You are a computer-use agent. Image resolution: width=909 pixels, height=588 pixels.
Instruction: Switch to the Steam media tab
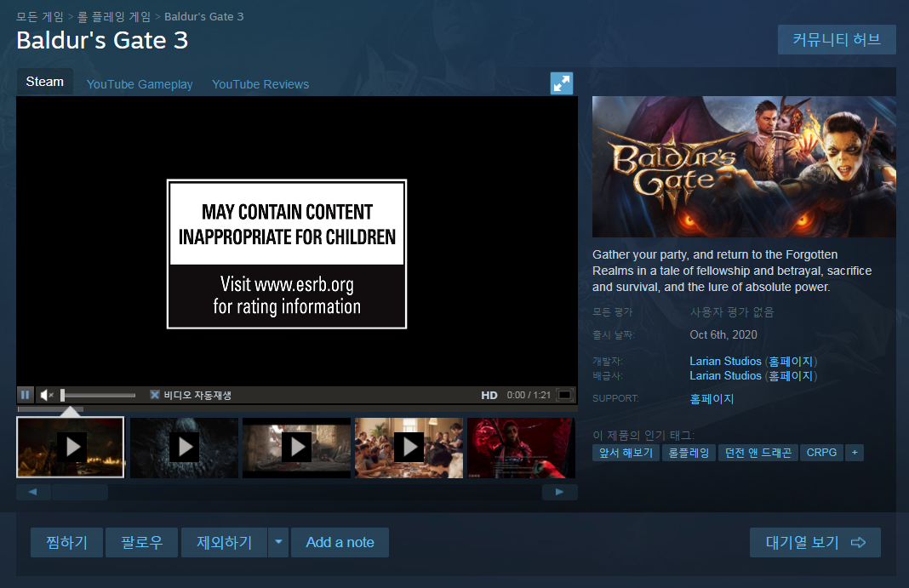pyautogui.click(x=44, y=82)
